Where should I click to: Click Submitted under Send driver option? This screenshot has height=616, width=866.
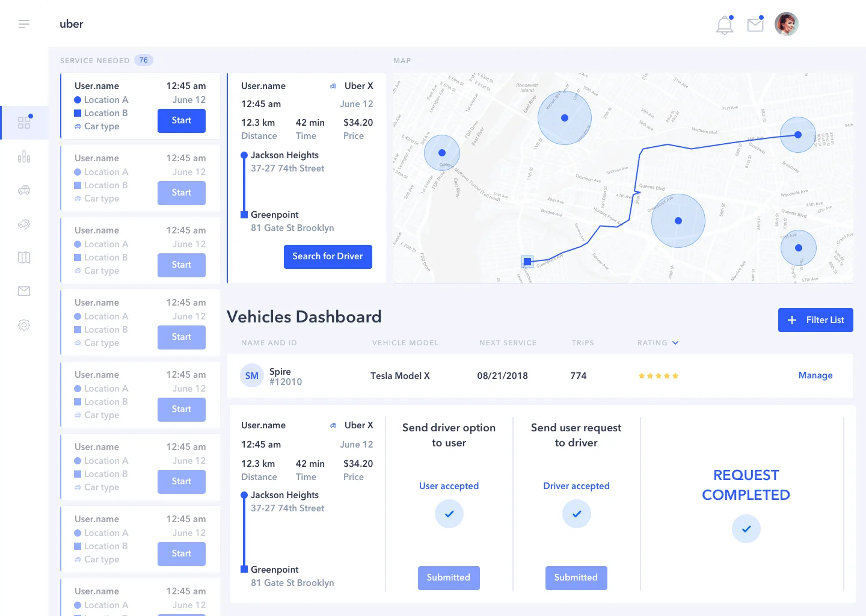click(x=449, y=577)
